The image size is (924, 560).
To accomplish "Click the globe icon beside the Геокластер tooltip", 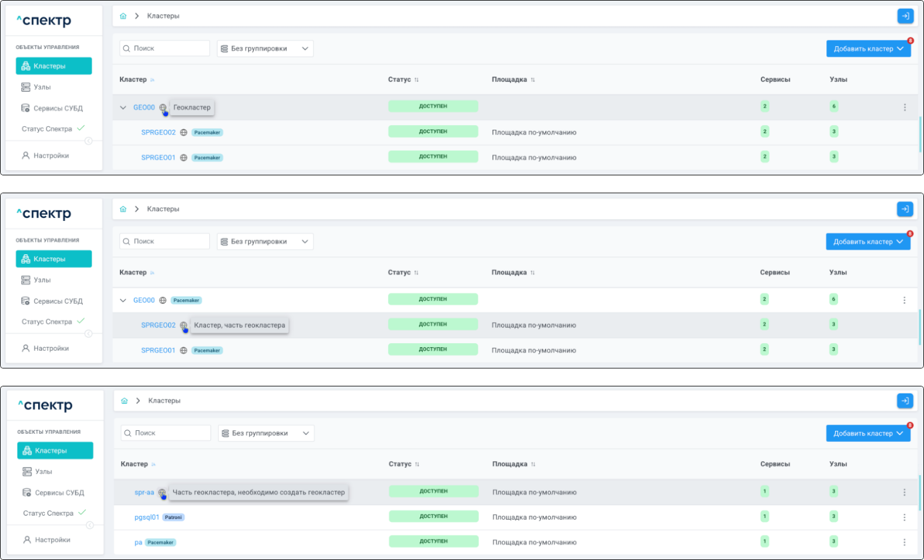I will point(163,108).
